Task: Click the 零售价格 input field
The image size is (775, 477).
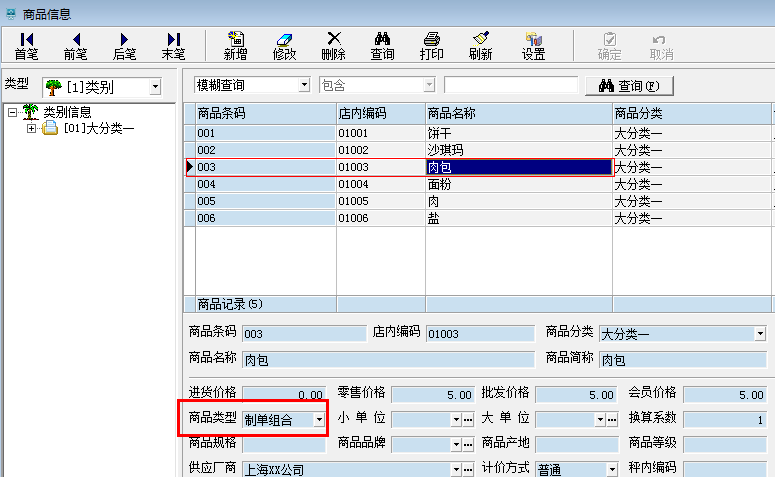Action: (x=433, y=394)
